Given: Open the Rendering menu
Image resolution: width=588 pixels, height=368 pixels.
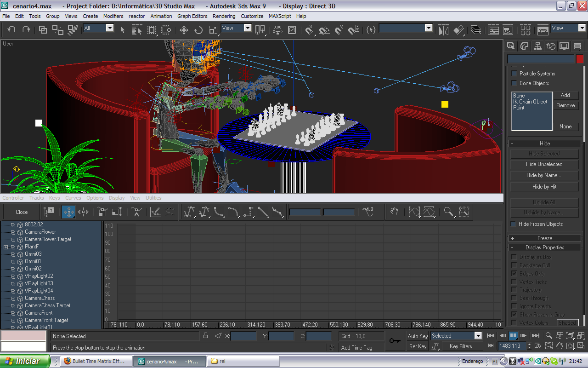Looking at the screenshot, I should [224, 16].
